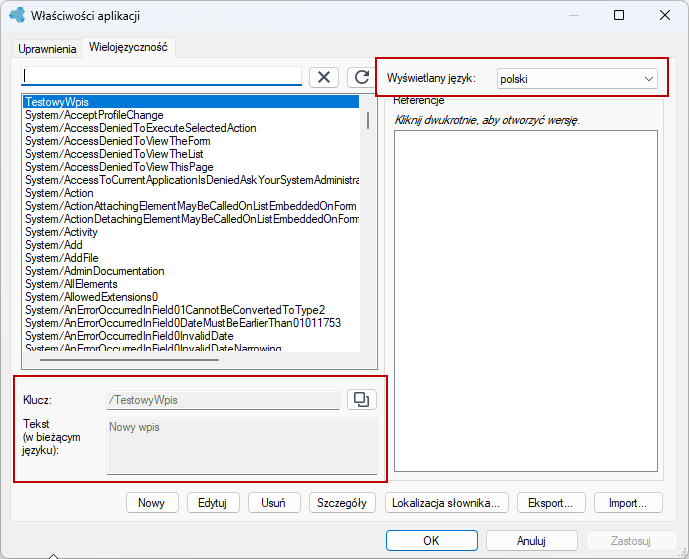
Task: Open Lokalizacja słownika dialog
Action: click(446, 503)
